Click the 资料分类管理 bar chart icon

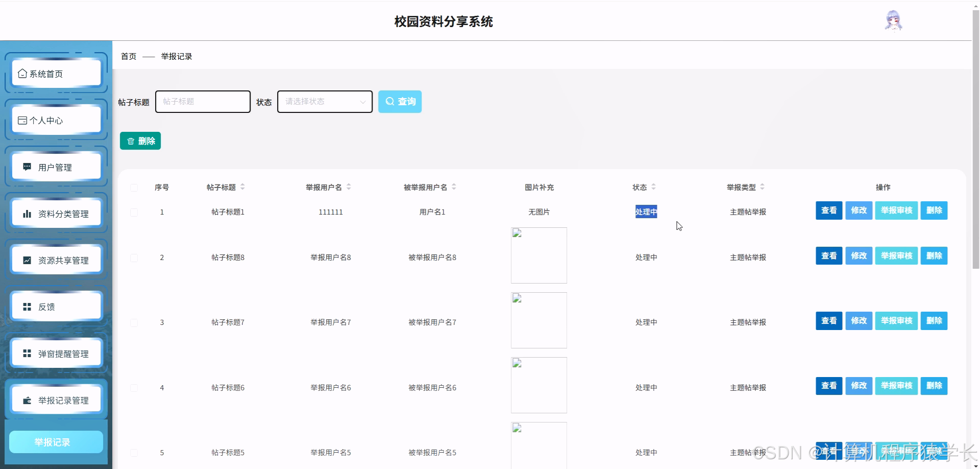coord(27,213)
